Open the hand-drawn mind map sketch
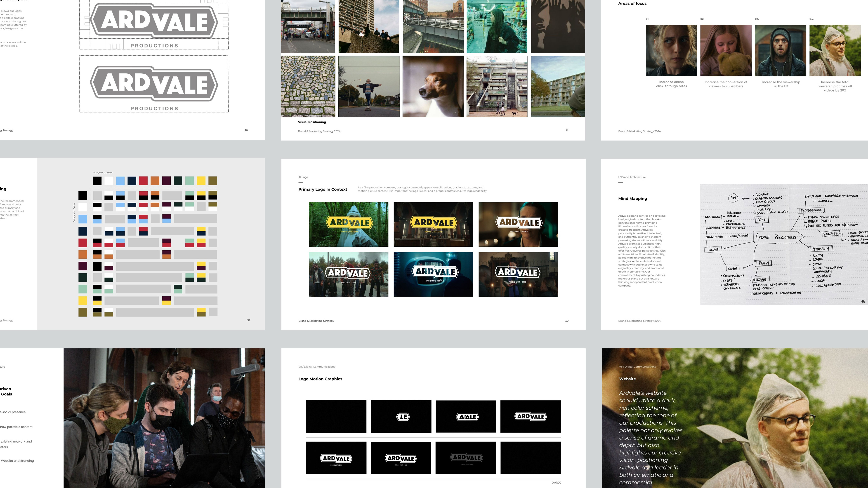Screen dimensions: 868x488 click(784, 244)
